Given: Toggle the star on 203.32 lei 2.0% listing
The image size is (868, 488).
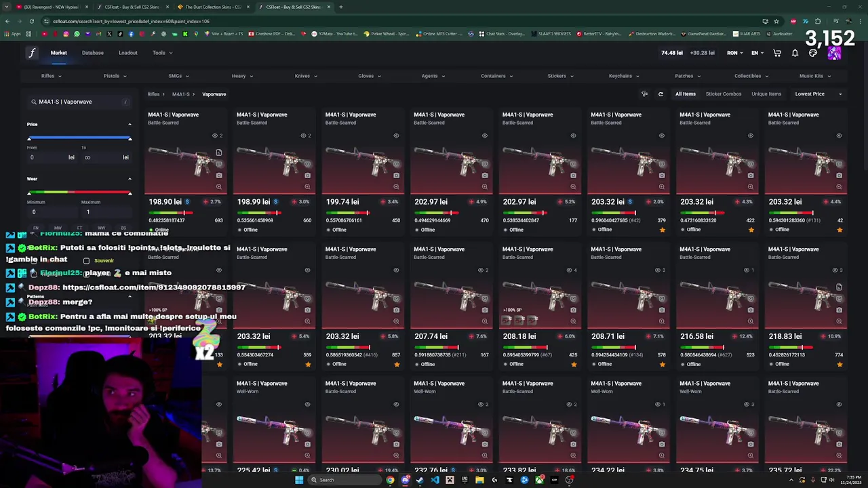Looking at the screenshot, I should pyautogui.click(x=662, y=230).
